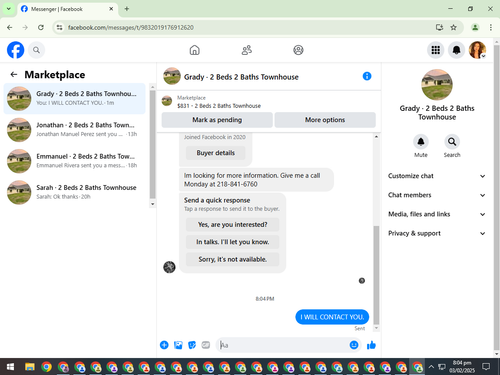Image resolution: width=500 pixels, height=375 pixels.
Task: Click the chat message scrollbar thumb
Action: (376, 275)
